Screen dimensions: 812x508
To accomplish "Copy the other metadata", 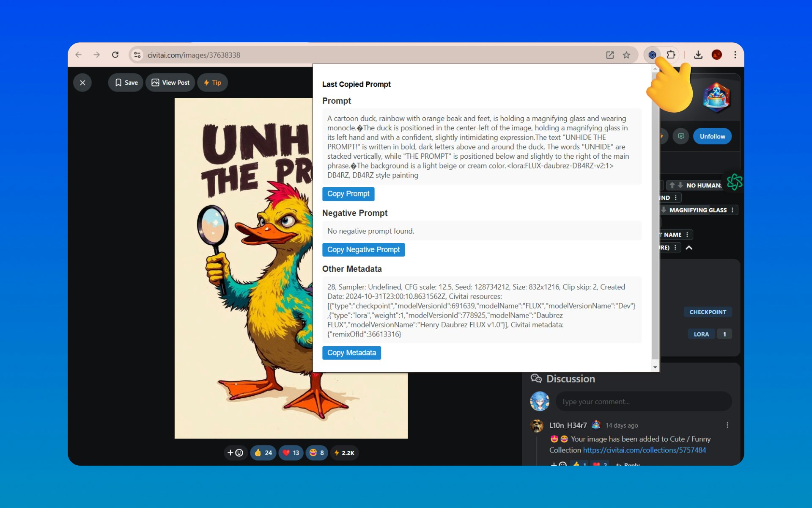I will point(351,353).
